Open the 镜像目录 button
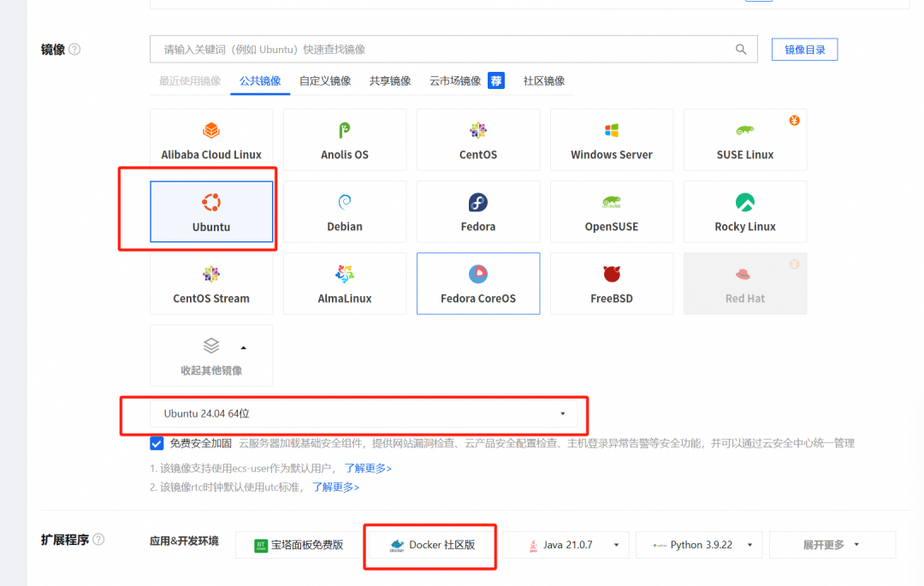The height and width of the screenshot is (586, 924). pos(804,50)
